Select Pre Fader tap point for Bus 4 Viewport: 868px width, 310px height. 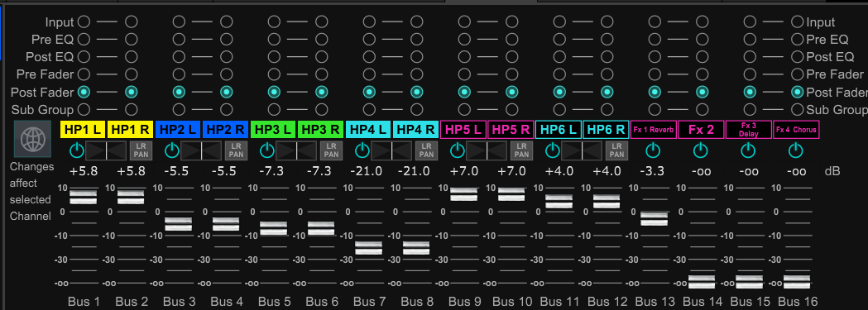click(227, 74)
